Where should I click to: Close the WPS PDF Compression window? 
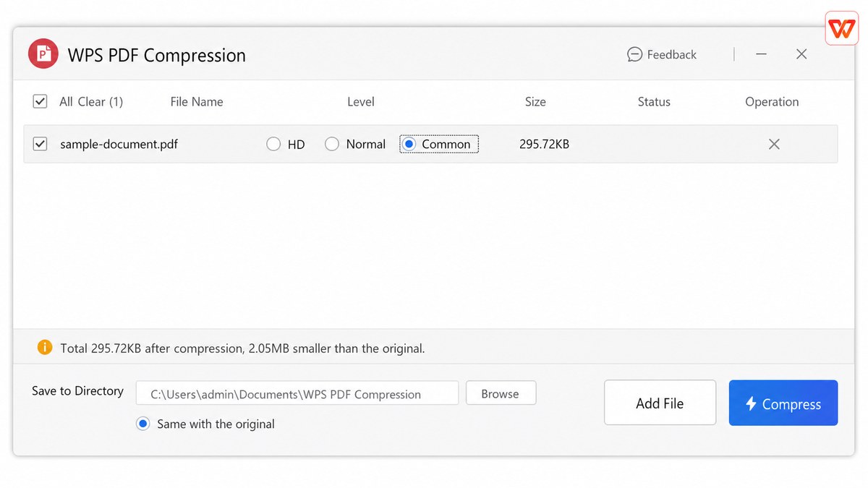point(801,54)
